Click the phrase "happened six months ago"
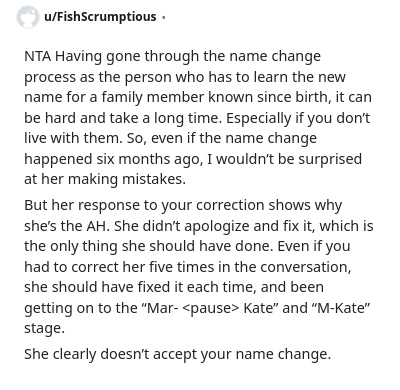Image resolution: width=400 pixels, height=390 pixels. [x=112, y=159]
